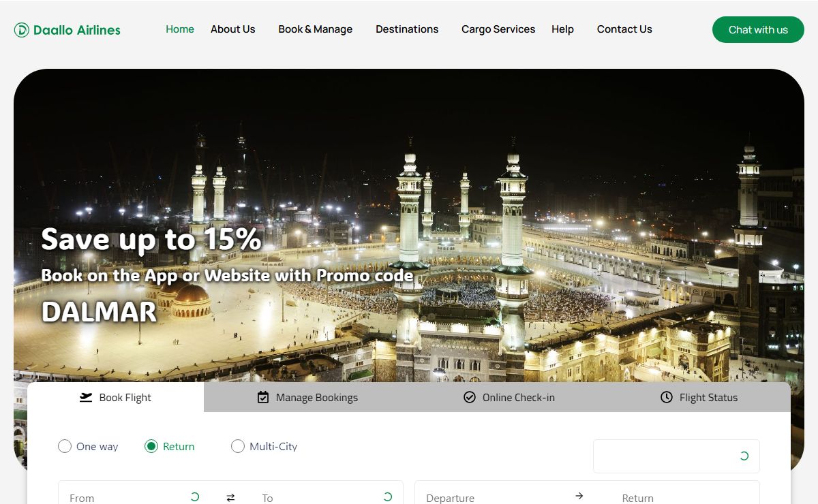This screenshot has height=504, width=818.
Task: Click the plane icon on Book Flight tab
Action: pos(86,397)
